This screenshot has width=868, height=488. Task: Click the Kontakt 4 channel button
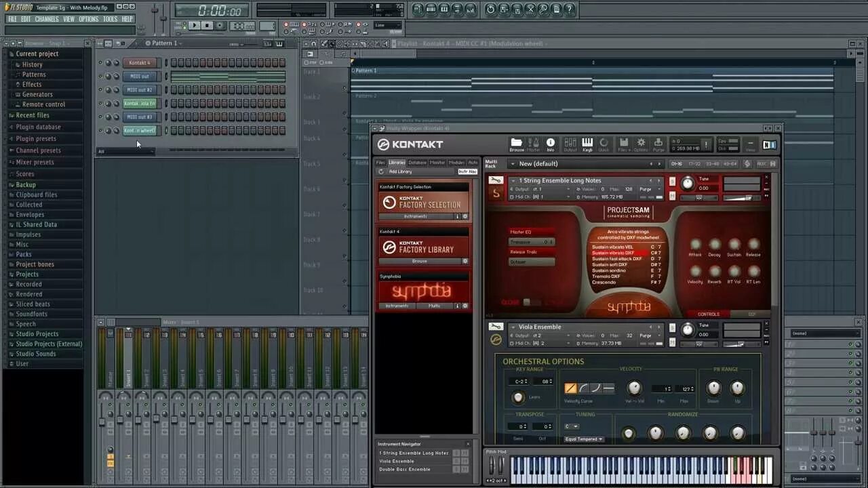click(x=140, y=63)
